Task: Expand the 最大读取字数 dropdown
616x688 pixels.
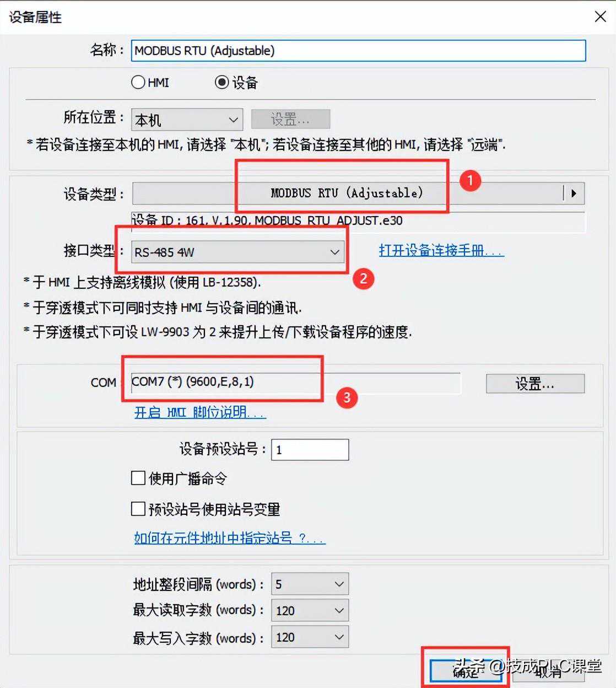Action: point(310,610)
